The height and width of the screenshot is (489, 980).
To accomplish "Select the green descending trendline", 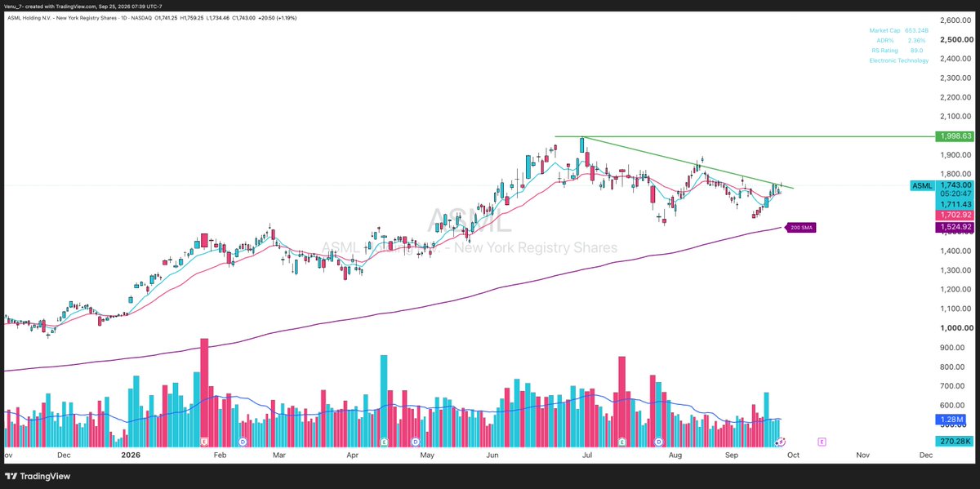I will pos(687,163).
